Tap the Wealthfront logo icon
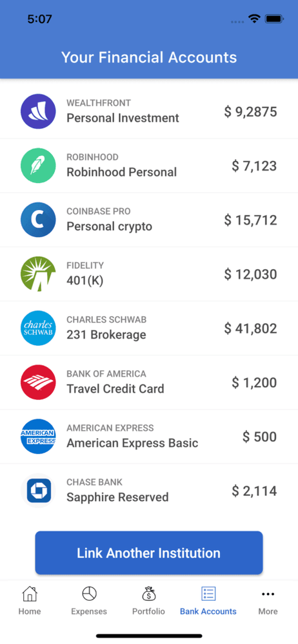Image resolution: width=298 pixels, height=644 pixels. (x=38, y=111)
